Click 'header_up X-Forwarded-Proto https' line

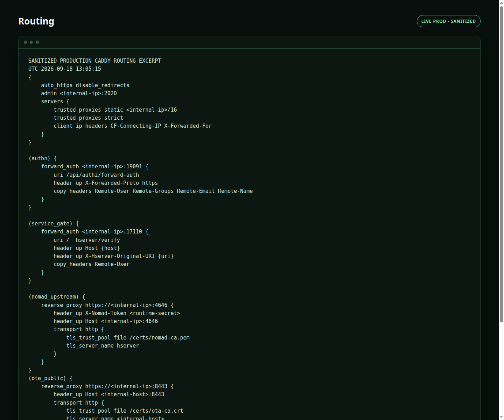106,183
